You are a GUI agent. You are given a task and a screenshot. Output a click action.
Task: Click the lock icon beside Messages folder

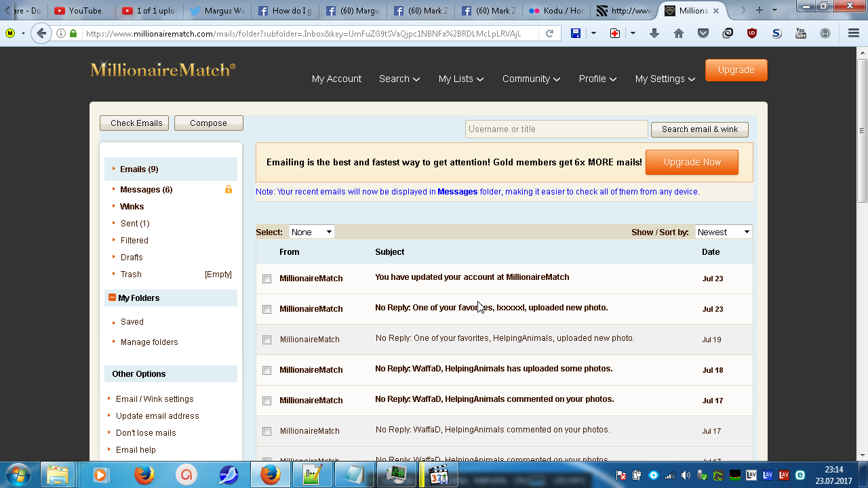click(229, 190)
